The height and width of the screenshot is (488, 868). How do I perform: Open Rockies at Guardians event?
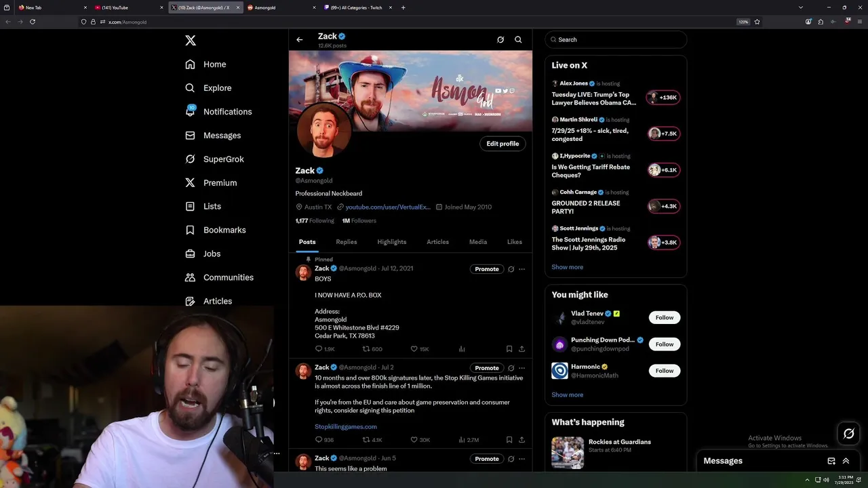pos(616,452)
